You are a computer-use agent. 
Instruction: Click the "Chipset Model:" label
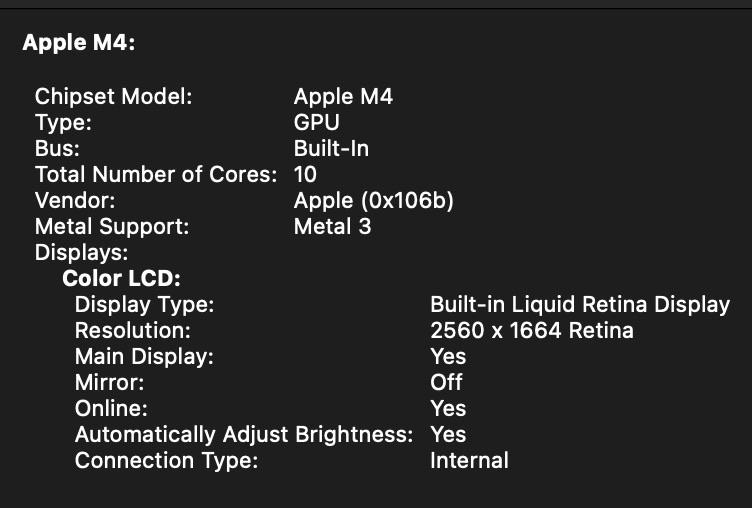click(x=113, y=97)
